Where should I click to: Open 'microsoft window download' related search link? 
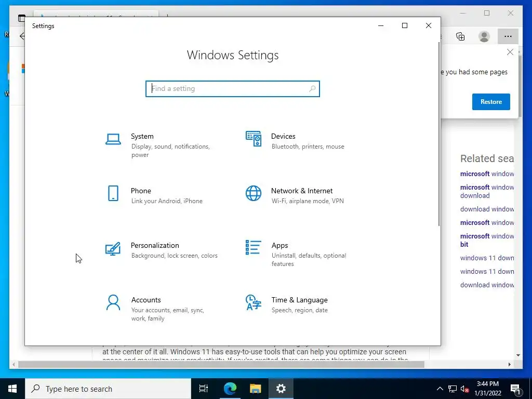click(x=487, y=191)
